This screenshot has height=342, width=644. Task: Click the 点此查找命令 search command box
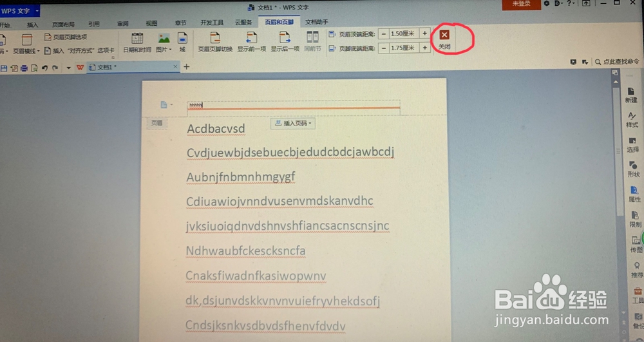tap(618, 62)
